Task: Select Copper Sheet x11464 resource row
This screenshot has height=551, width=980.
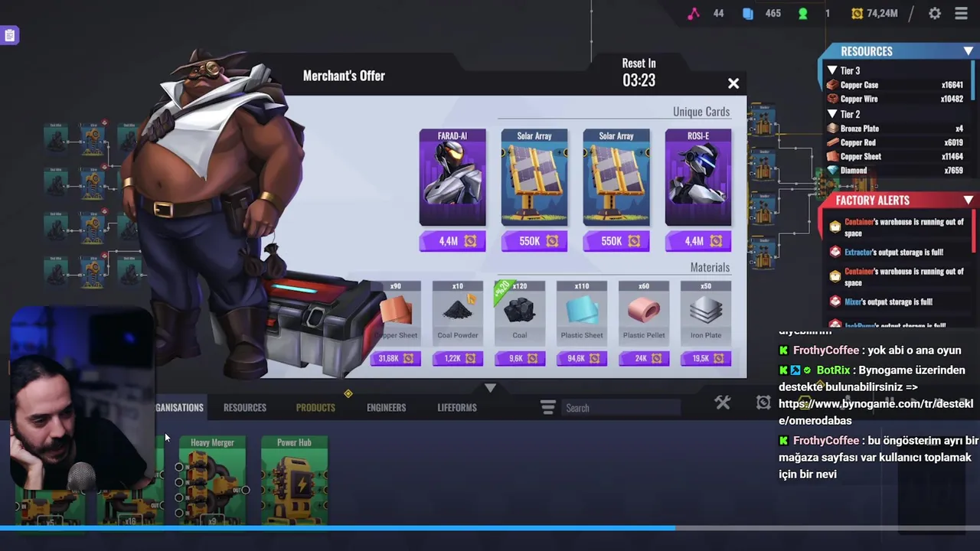Action: [896, 156]
